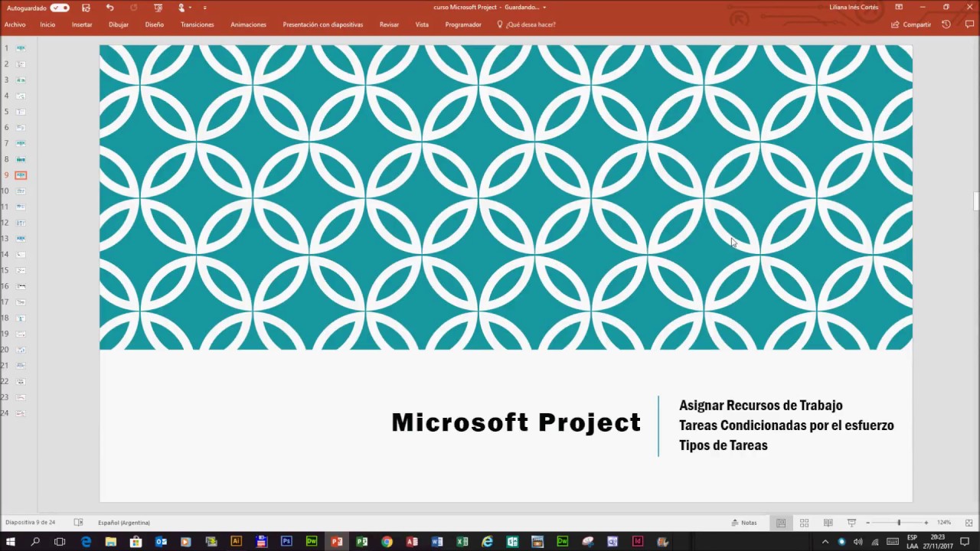
Task: Open the Windows Start menu
Action: [11, 542]
